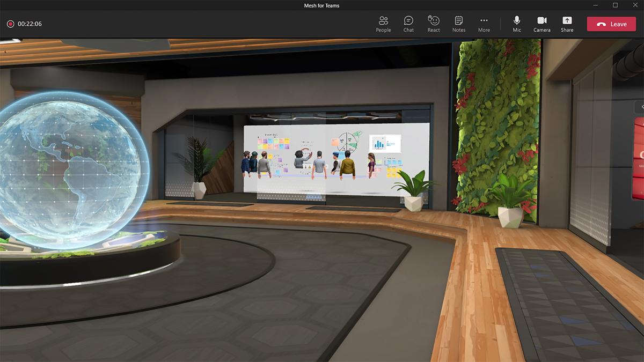Image resolution: width=644 pixels, height=362 pixels.
Task: Send a reaction using the React icon
Action: point(433,23)
